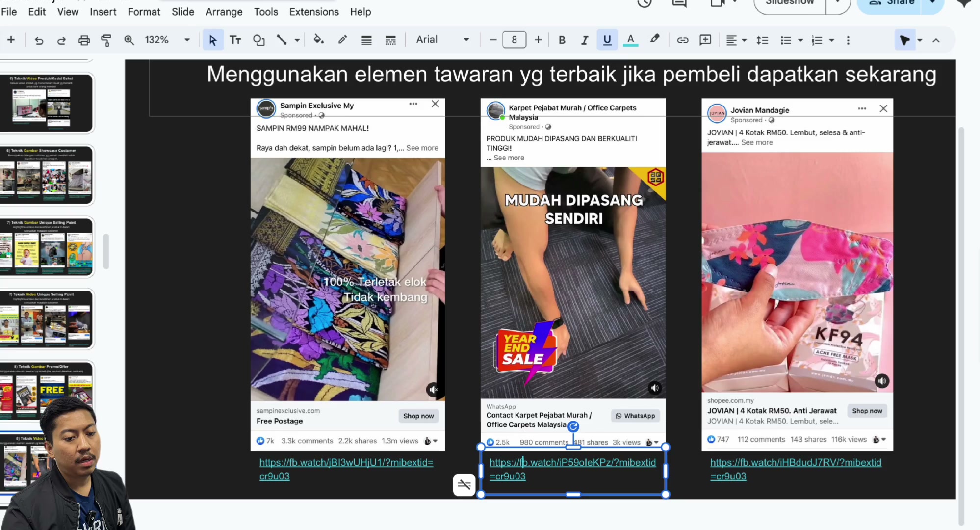Open the Arial font dropdown

point(442,40)
